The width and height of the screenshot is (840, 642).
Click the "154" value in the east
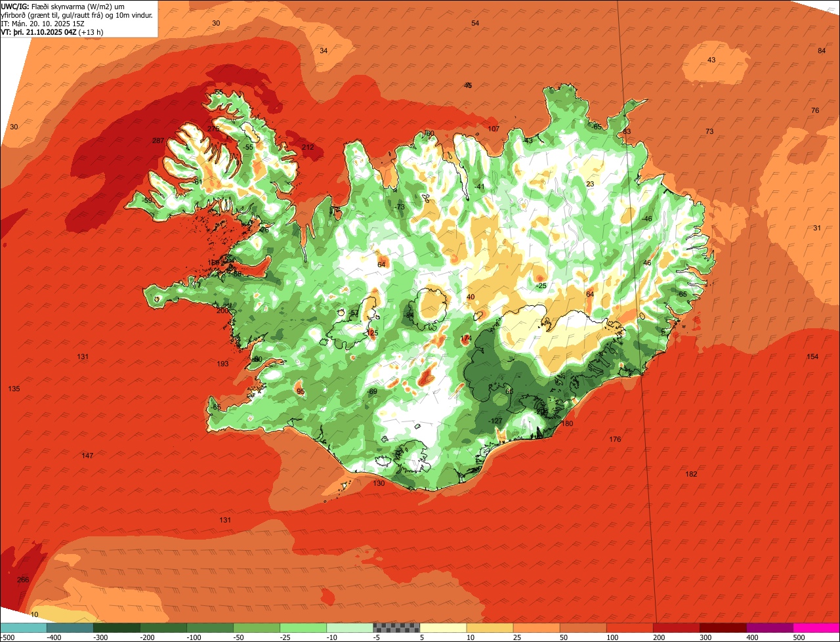[812, 356]
